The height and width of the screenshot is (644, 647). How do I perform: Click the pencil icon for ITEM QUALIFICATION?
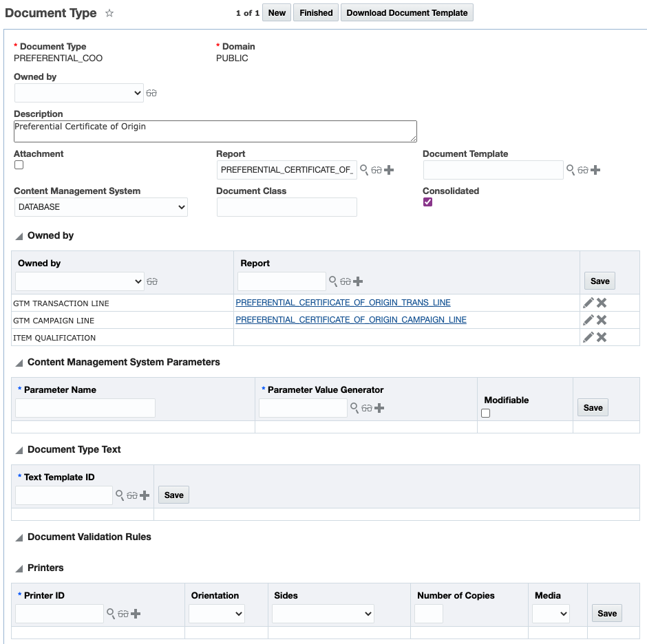588,337
